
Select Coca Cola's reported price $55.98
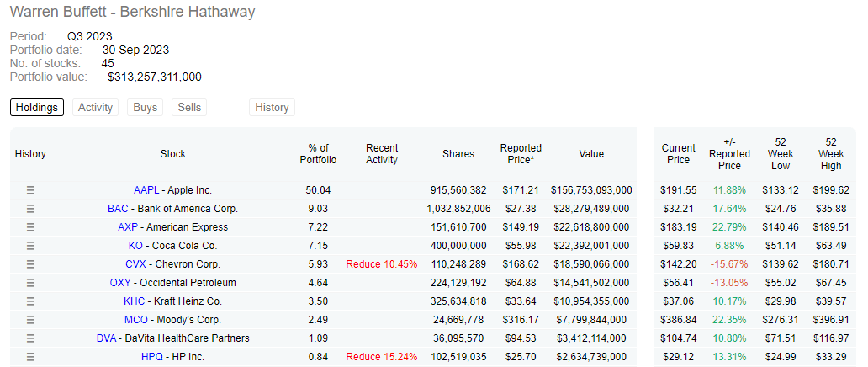[x=521, y=246]
